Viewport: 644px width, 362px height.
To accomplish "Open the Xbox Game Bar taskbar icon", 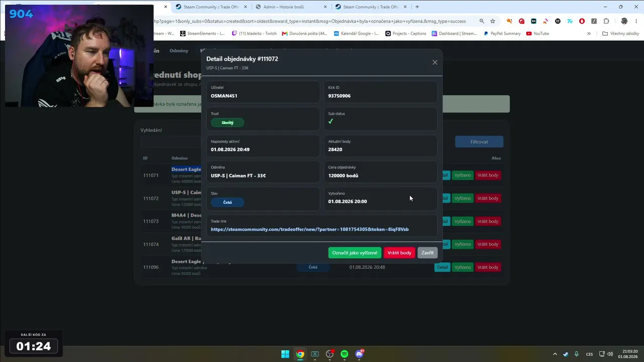I will click(315, 354).
